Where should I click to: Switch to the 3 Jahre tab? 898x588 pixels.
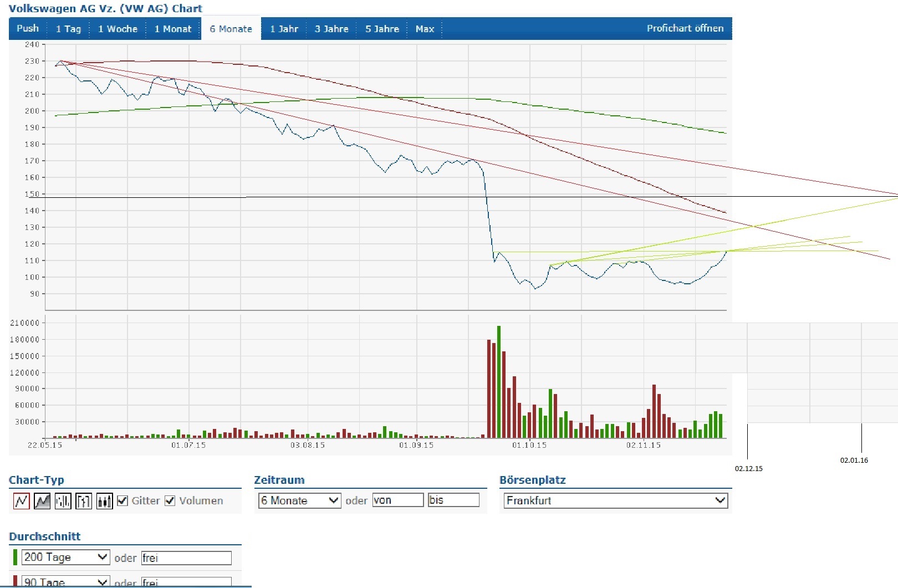pos(331,29)
